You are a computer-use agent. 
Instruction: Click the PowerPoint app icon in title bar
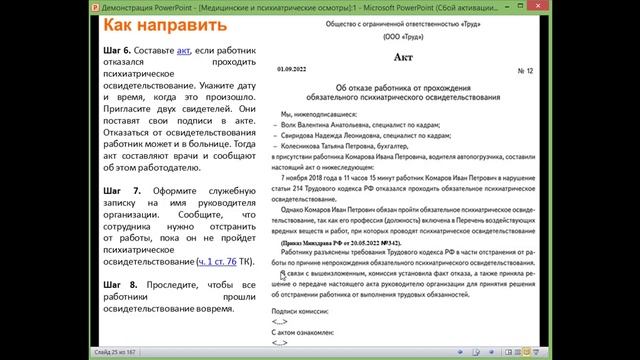click(x=95, y=7)
